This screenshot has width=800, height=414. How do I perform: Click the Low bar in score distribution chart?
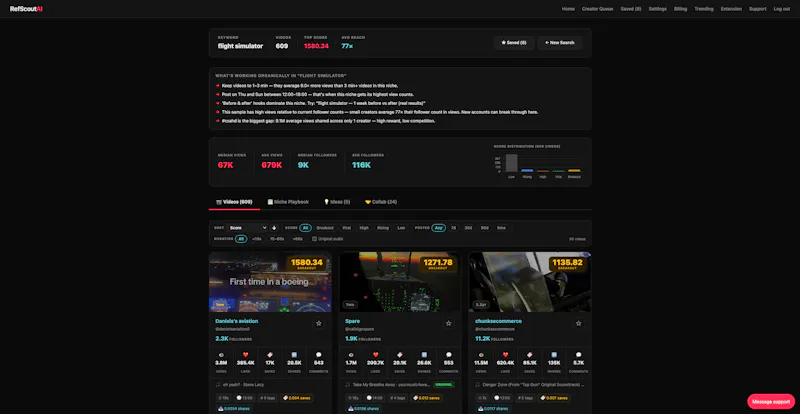click(x=511, y=163)
